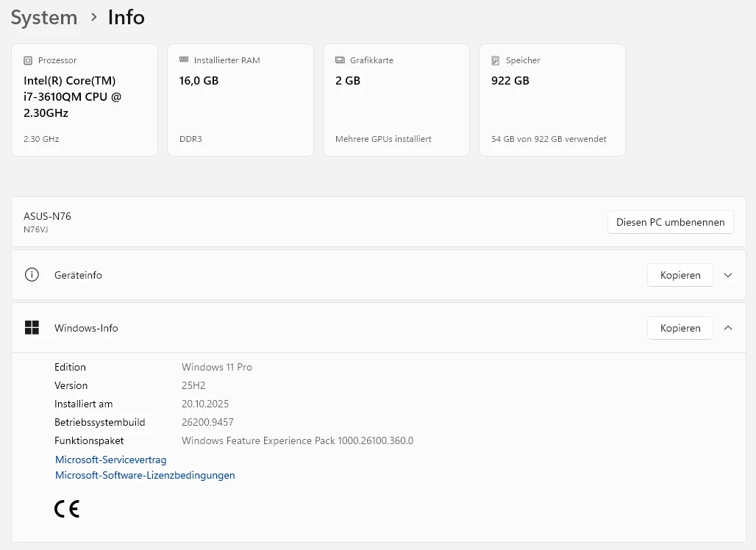Copy Geräteinfo with Kopieren button
The image size is (756, 550).
[x=680, y=275]
